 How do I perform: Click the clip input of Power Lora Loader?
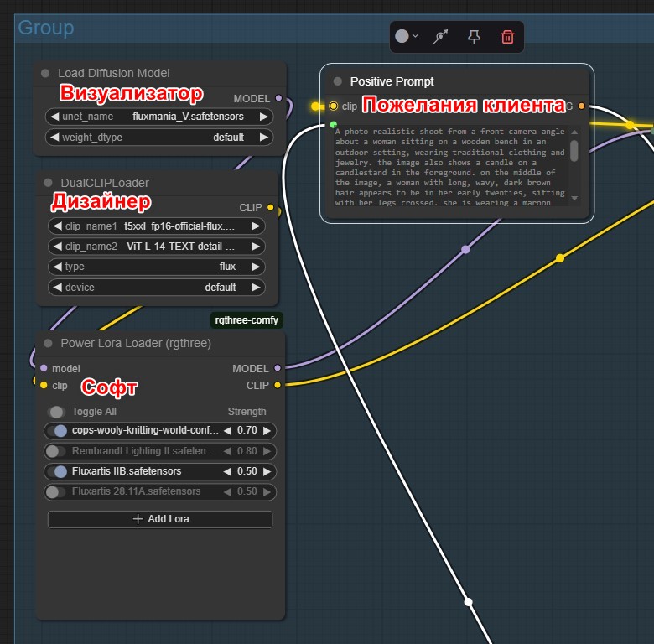pyautogui.click(x=44, y=385)
